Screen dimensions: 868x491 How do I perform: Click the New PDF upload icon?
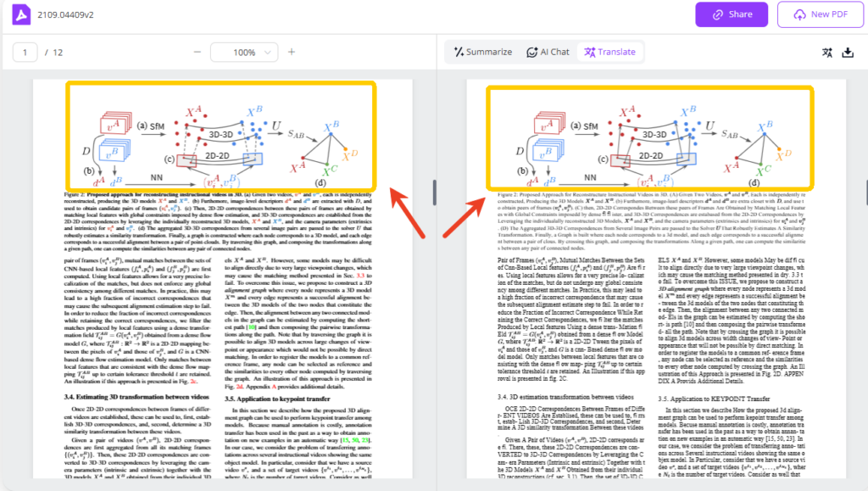click(798, 14)
